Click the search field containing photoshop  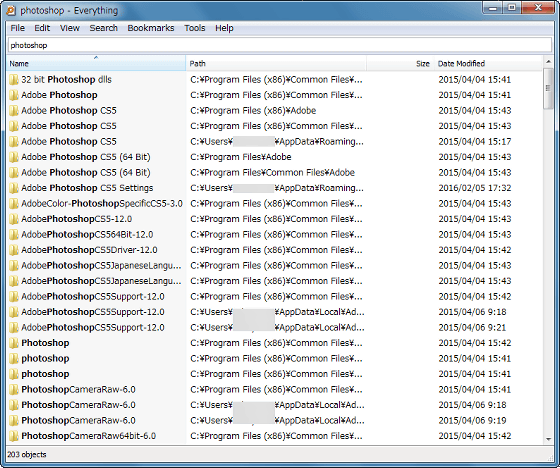point(280,45)
